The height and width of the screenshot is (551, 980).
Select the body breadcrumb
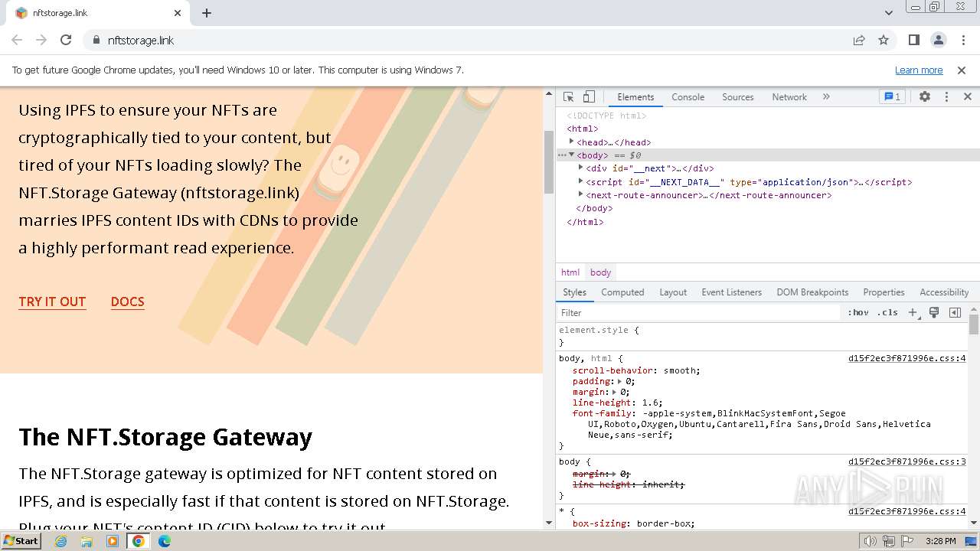point(600,272)
